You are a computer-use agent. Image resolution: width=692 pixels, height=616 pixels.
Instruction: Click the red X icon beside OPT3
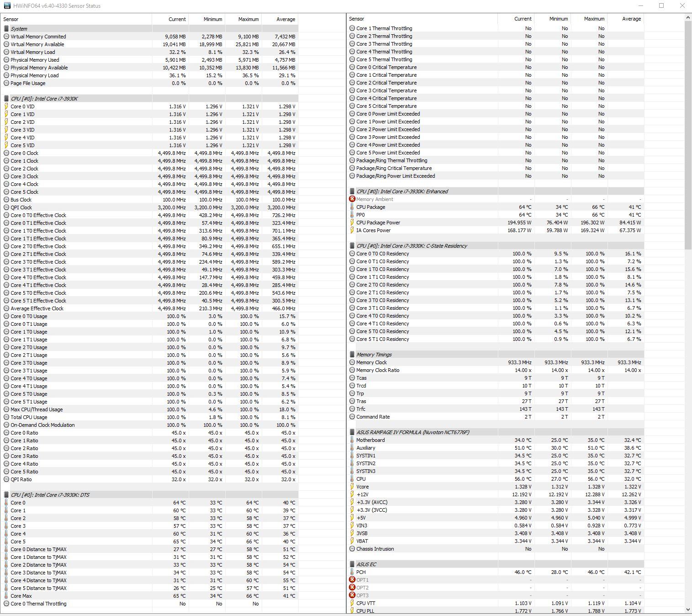pyautogui.click(x=352, y=595)
